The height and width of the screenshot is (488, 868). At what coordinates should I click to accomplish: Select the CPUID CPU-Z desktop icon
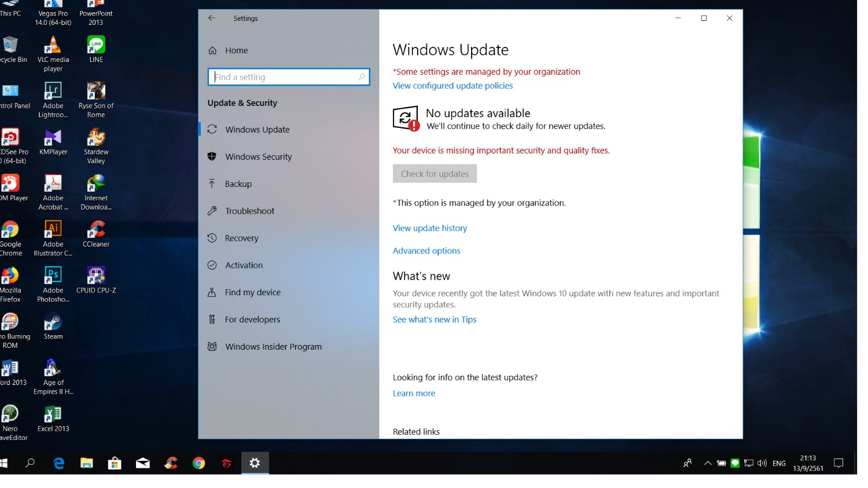pyautogui.click(x=96, y=281)
